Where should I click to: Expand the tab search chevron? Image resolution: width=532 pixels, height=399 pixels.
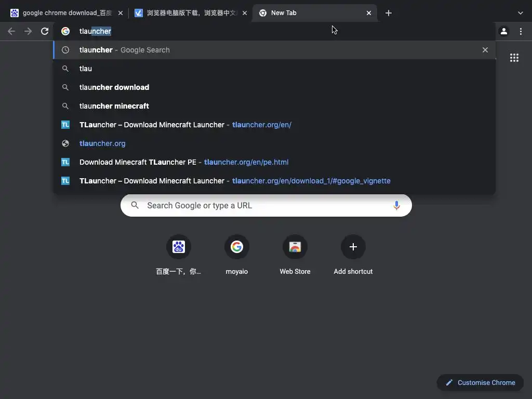[520, 13]
